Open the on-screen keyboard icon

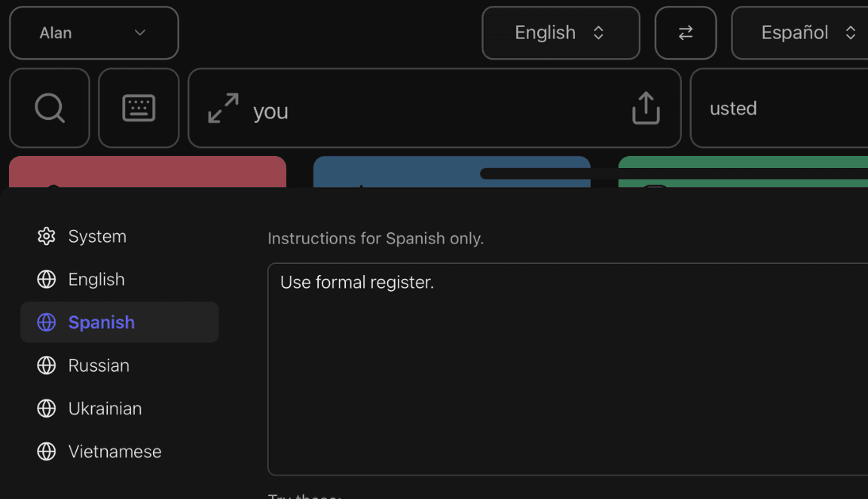pos(139,108)
